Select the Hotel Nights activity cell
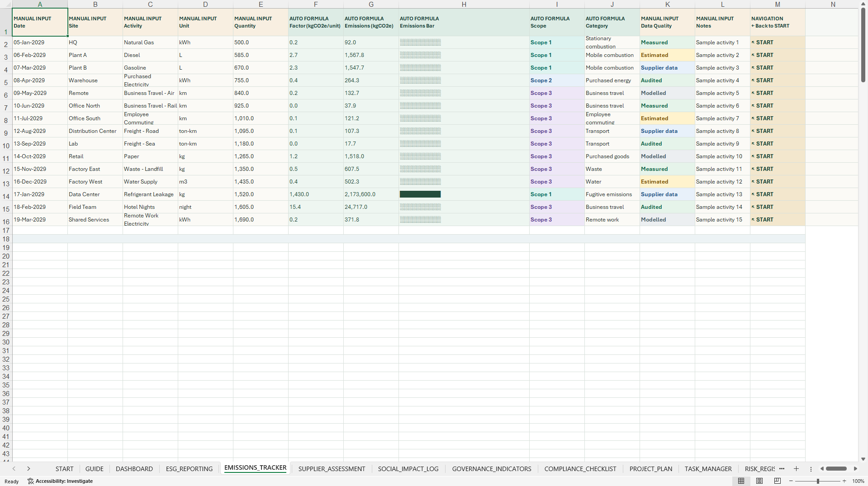868x486 pixels. [x=150, y=207]
